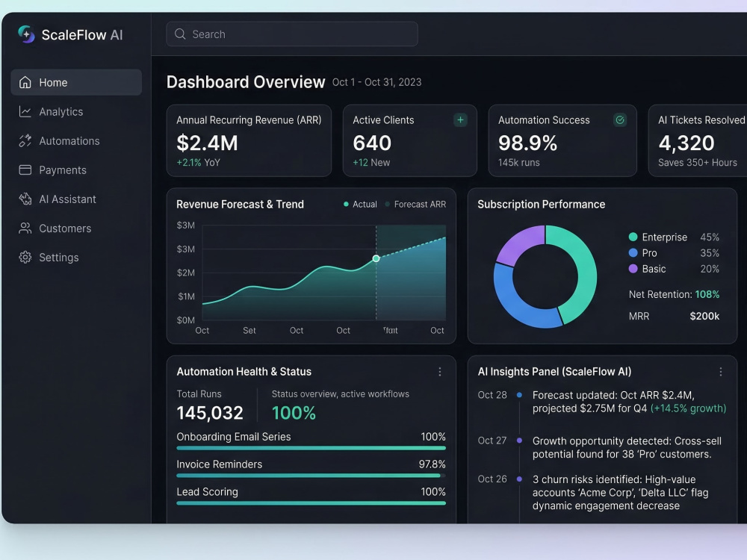747x560 pixels.
Task: Click the magnifier icon in search bar
Action: (x=180, y=34)
